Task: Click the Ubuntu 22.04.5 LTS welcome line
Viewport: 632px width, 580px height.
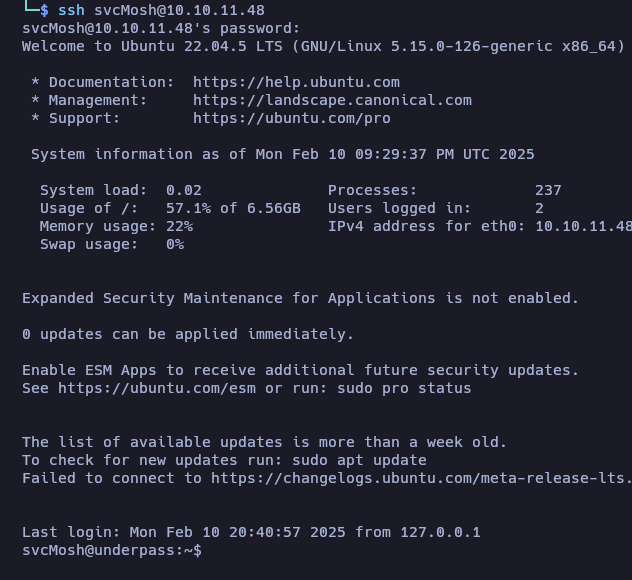Action: 323,46
